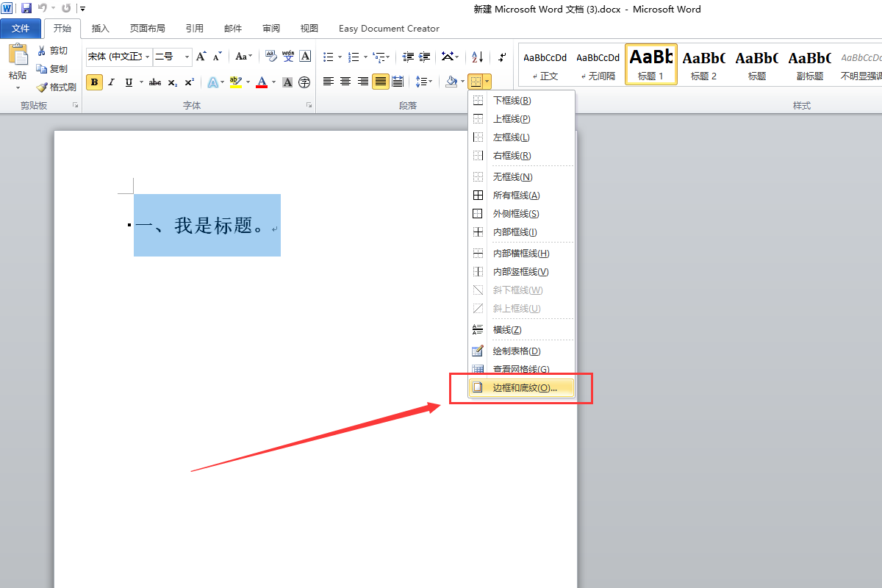The width and height of the screenshot is (882, 588).
Task: Click the bulleted list icon
Action: point(329,57)
